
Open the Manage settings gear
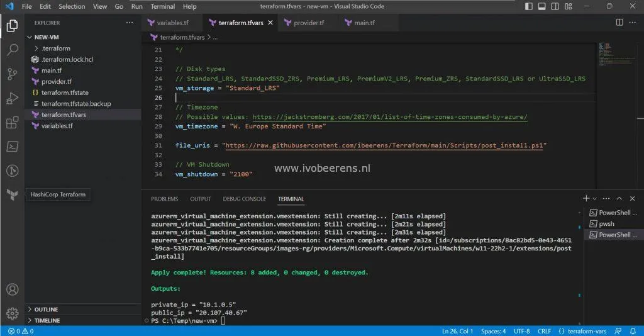[13, 313]
